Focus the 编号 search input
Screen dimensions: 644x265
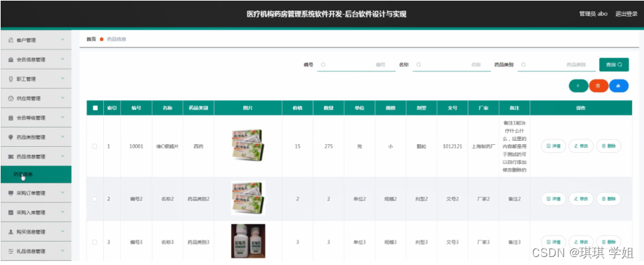pyautogui.click(x=356, y=65)
